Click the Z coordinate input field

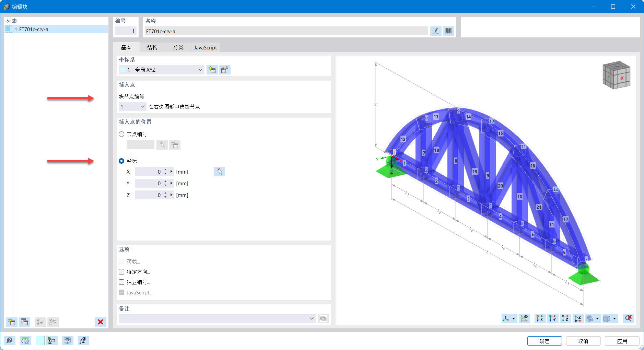(148, 195)
